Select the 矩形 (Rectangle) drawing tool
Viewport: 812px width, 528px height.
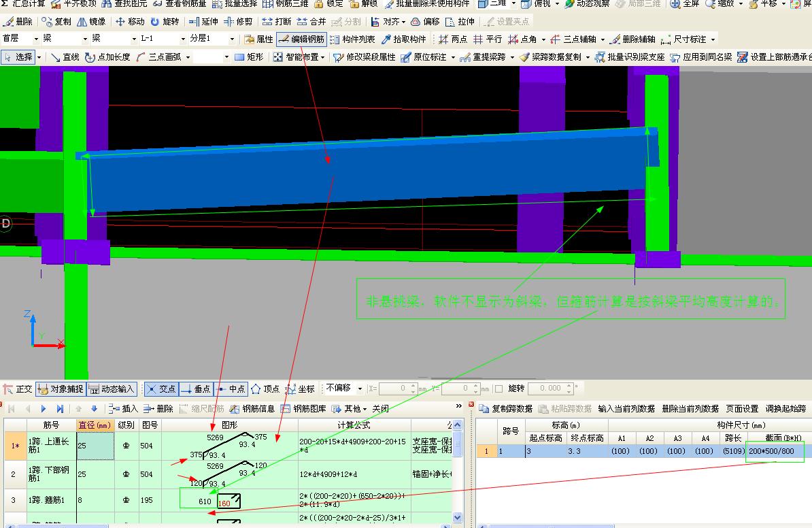pyautogui.click(x=249, y=57)
